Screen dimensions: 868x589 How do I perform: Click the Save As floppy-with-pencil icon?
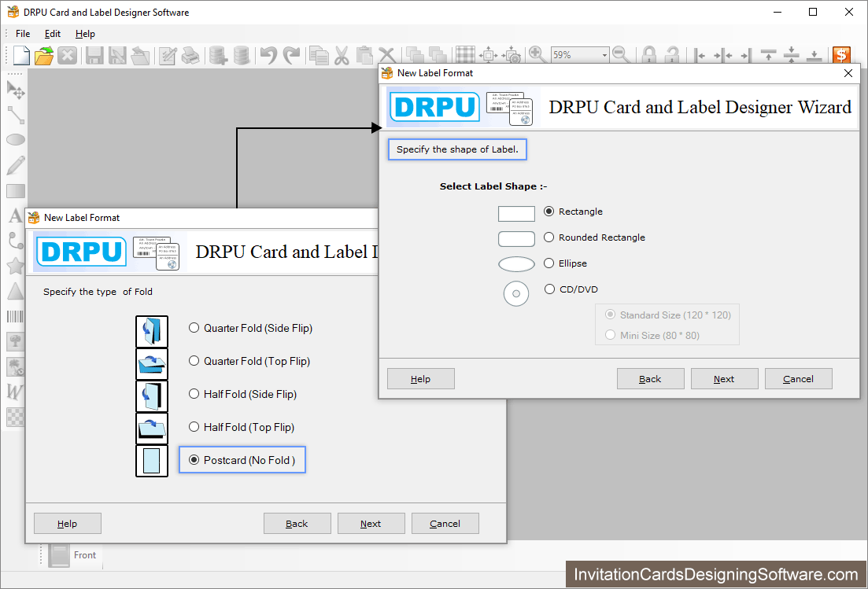pos(117,55)
